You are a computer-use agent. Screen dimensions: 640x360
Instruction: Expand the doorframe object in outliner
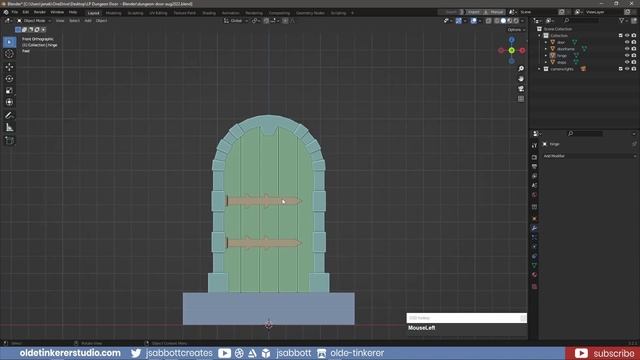[546, 49]
